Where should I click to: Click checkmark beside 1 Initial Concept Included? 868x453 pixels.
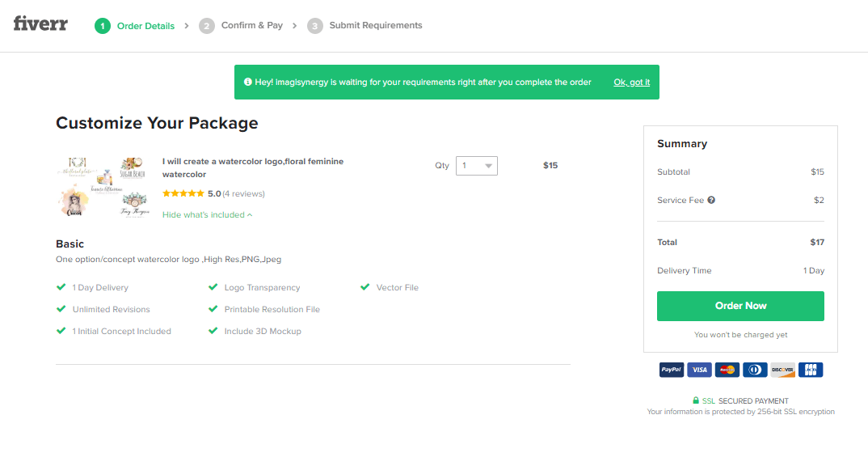click(61, 331)
